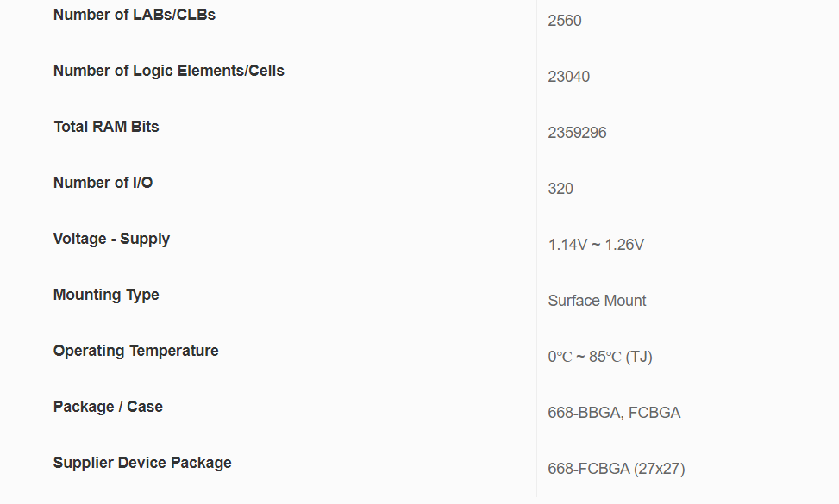Click the Total RAM Bits label
The width and height of the screenshot is (839, 504).
pyautogui.click(x=106, y=127)
